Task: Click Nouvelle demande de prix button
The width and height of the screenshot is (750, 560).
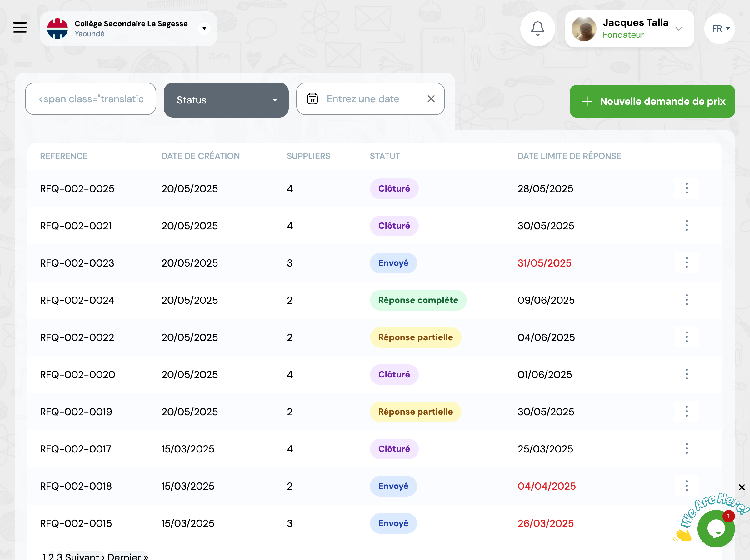Action: pyautogui.click(x=652, y=101)
